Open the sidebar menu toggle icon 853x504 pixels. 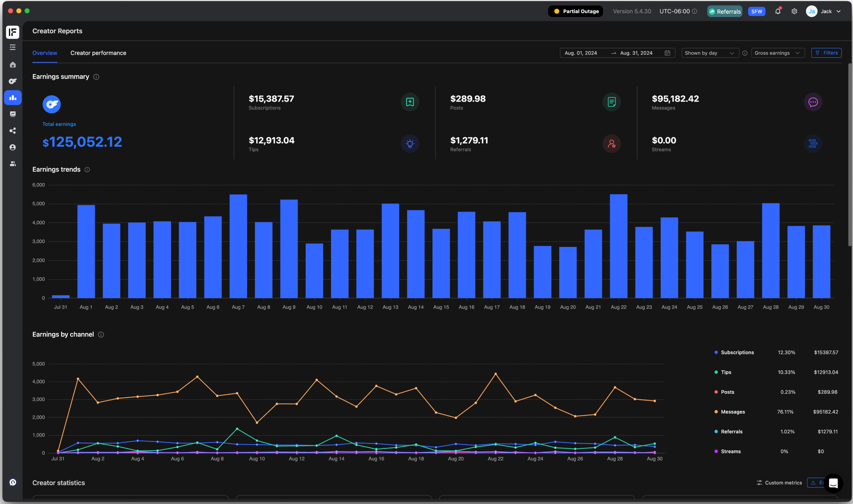point(13,47)
